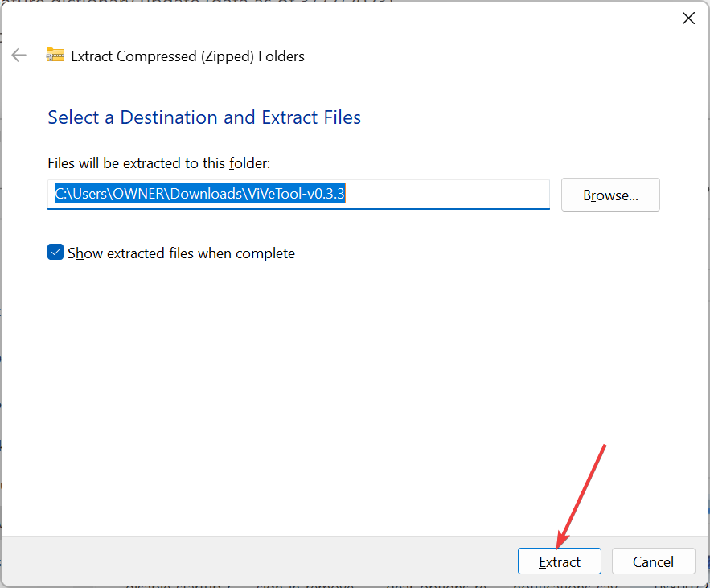
Task: Click into the destination folder path field
Action: (x=298, y=195)
